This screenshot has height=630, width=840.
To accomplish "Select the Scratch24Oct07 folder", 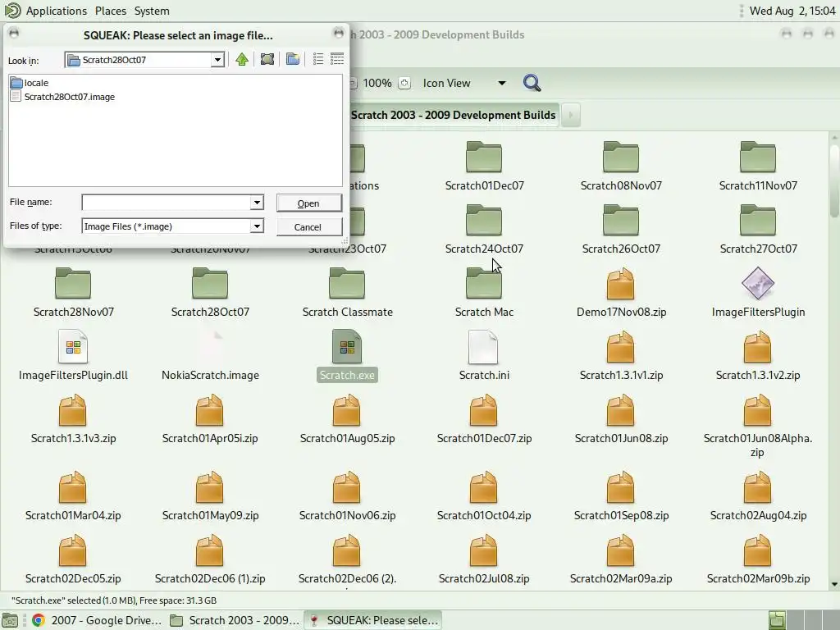I will [x=484, y=230].
